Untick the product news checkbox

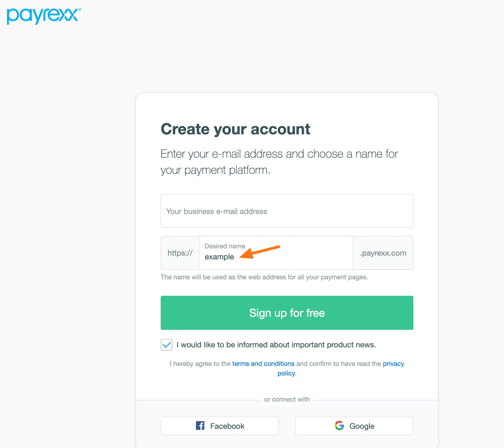tap(167, 345)
